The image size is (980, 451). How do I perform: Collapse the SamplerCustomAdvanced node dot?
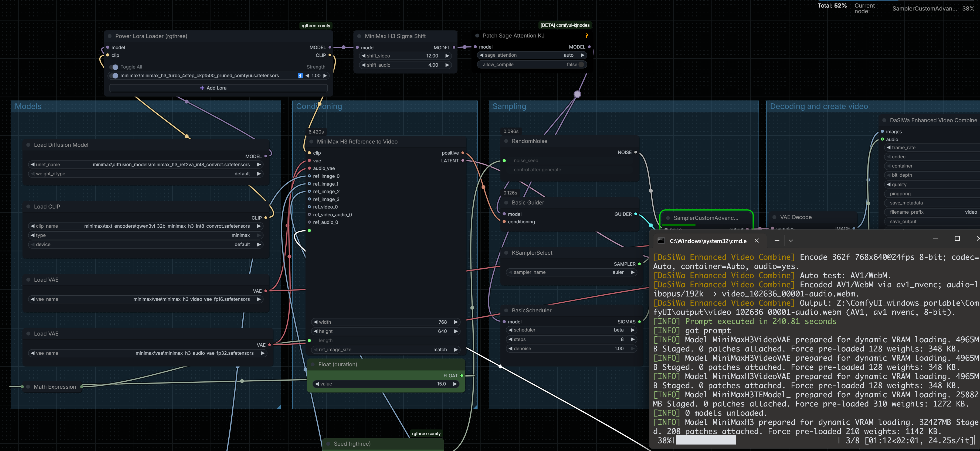click(668, 218)
